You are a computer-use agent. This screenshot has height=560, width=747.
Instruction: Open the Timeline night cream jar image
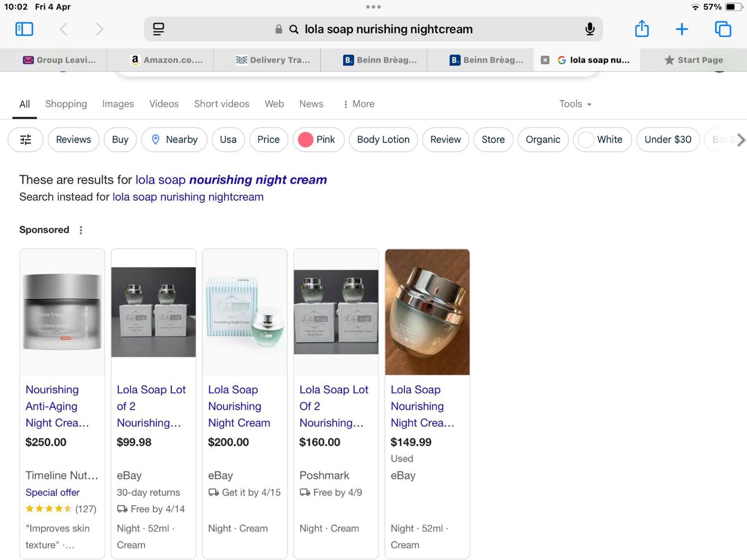62,312
